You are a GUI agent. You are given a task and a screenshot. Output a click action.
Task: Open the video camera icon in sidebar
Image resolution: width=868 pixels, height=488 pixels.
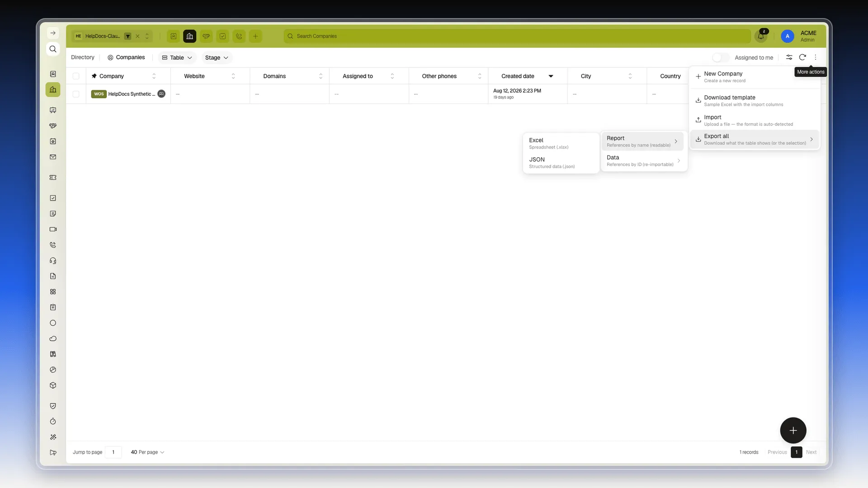pyautogui.click(x=53, y=229)
